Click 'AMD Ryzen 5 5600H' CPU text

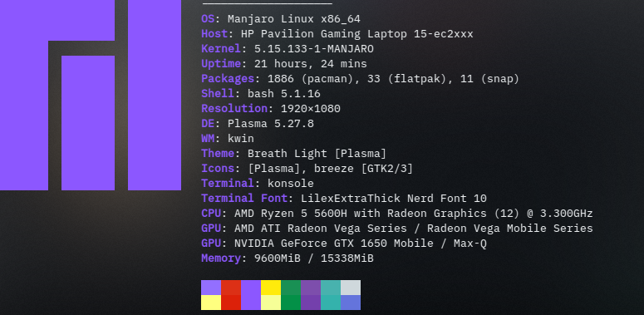291,213
